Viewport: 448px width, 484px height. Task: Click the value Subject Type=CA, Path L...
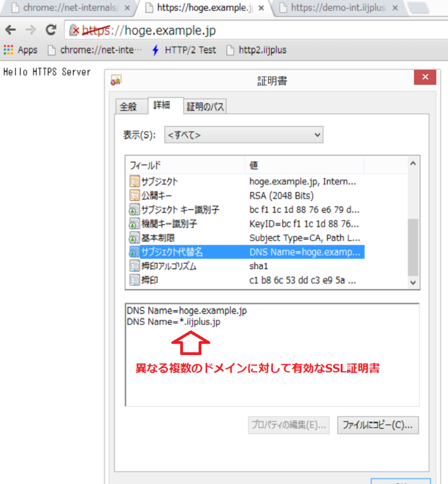coord(305,238)
